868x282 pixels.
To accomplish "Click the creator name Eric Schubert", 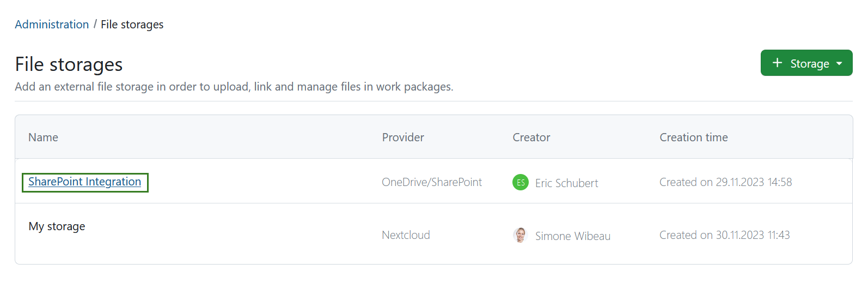I will (x=566, y=183).
